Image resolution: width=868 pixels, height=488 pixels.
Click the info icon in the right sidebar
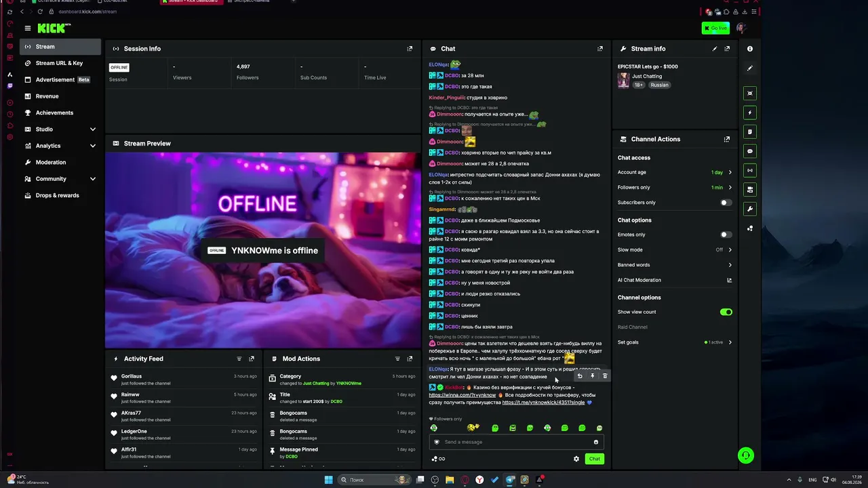click(750, 49)
